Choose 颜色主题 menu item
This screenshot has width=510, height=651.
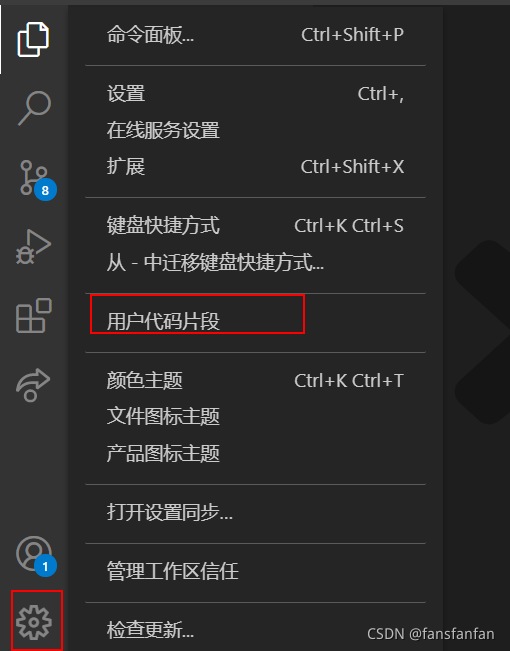point(255,380)
